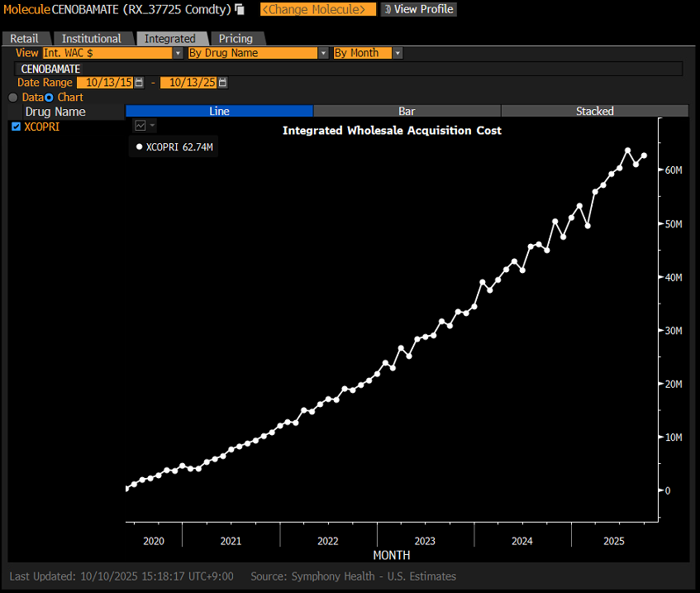Switch chart to Bar type
Screen dimensions: 700x593
coord(407,111)
